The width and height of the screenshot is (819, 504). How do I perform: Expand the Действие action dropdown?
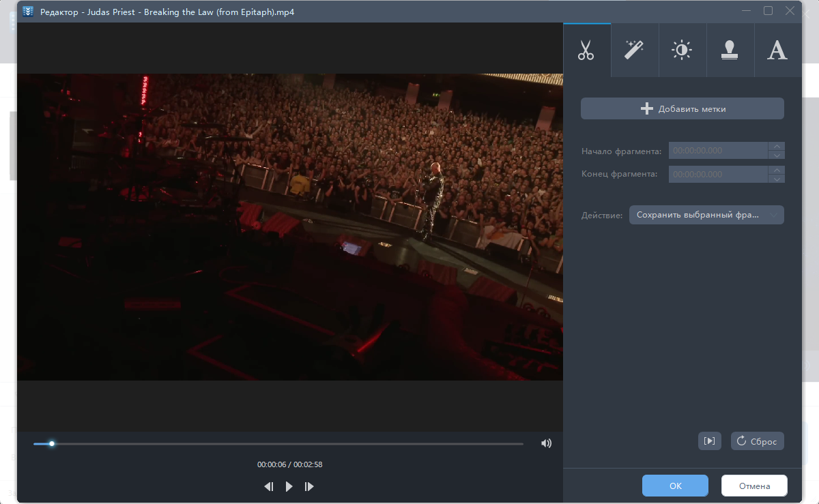pos(706,215)
